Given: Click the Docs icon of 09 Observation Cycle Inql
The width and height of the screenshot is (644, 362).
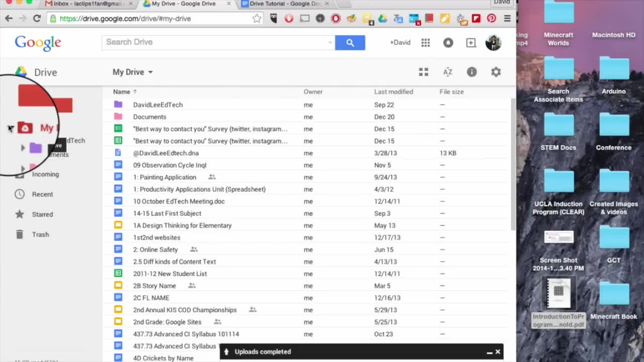Looking at the screenshot, I should pos(118,165).
